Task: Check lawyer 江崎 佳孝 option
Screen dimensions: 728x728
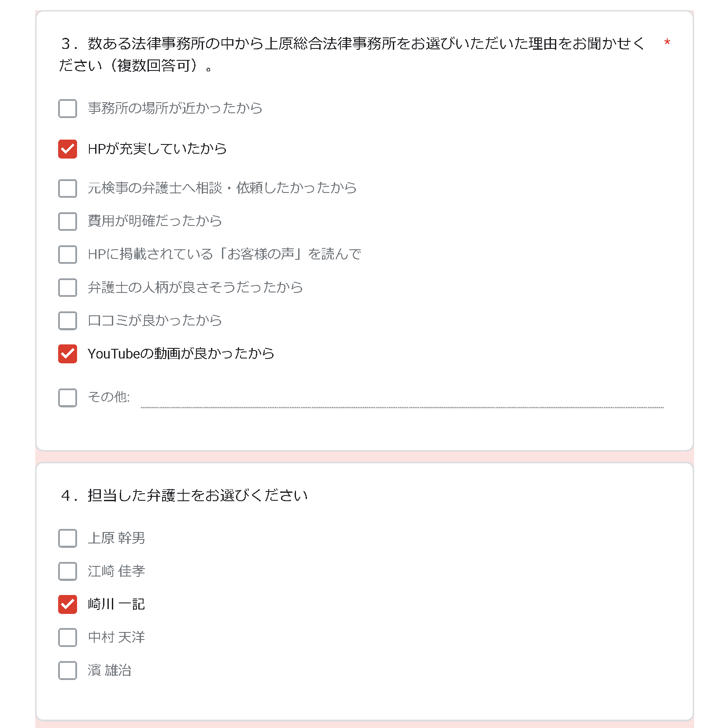Action: (x=67, y=571)
